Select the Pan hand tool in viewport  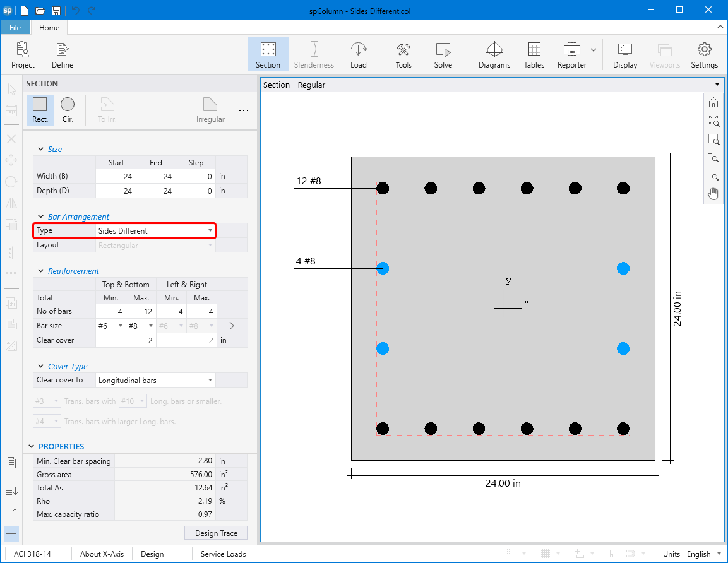[x=713, y=194]
